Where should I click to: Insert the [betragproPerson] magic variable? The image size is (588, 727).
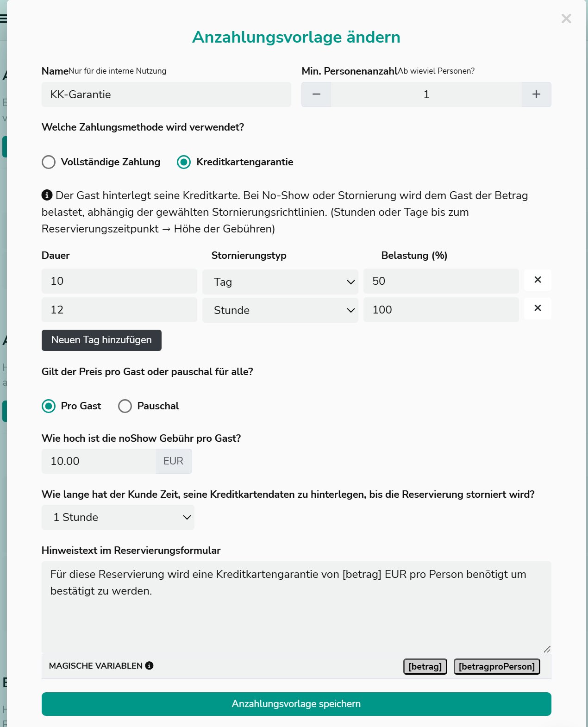click(x=497, y=666)
